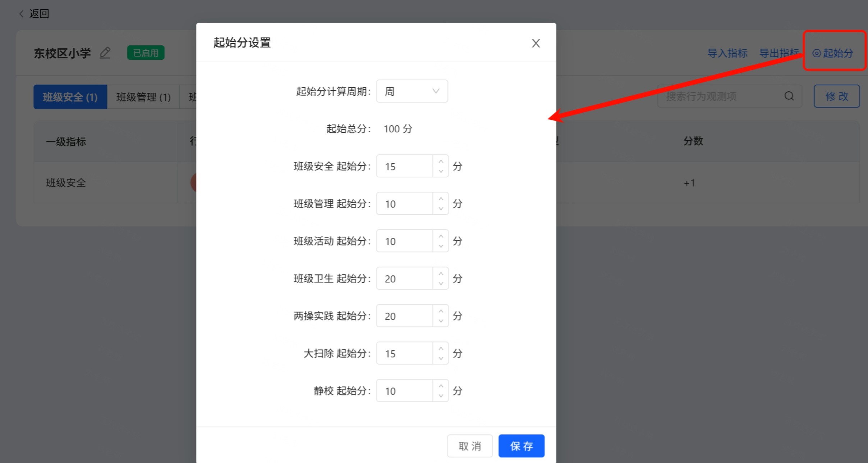The height and width of the screenshot is (463, 868).
Task: Close the 起始分设置 dialog with X
Action: pos(536,43)
